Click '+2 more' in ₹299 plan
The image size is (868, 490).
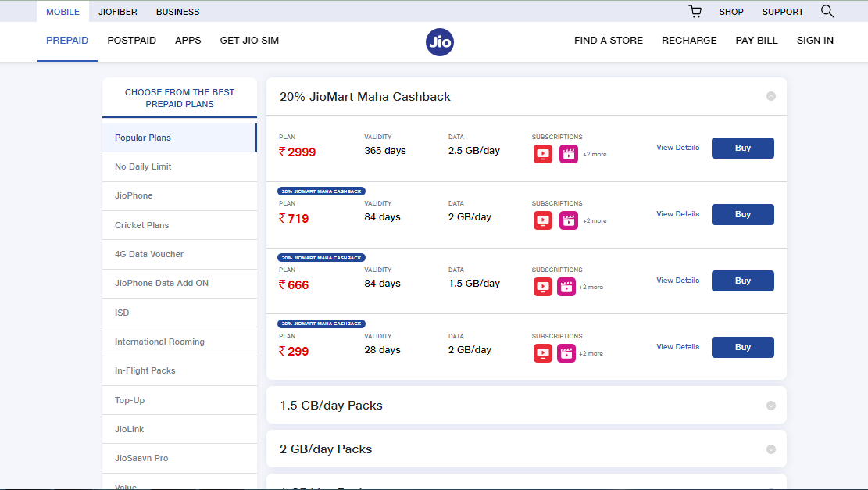point(591,354)
